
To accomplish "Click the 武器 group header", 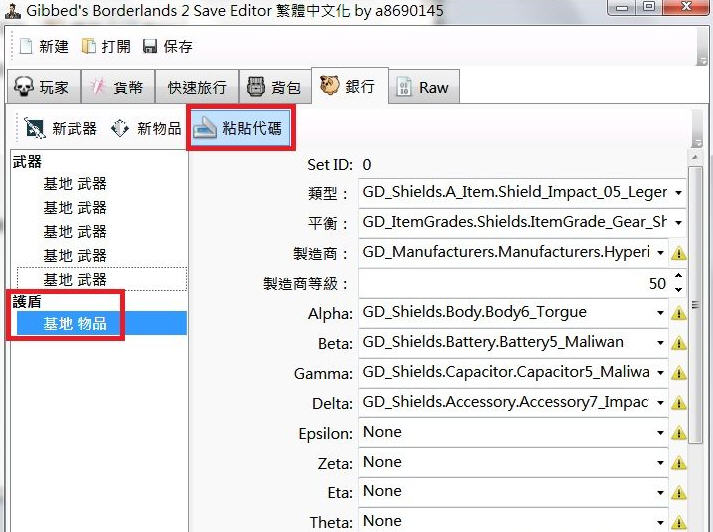I will [27, 162].
